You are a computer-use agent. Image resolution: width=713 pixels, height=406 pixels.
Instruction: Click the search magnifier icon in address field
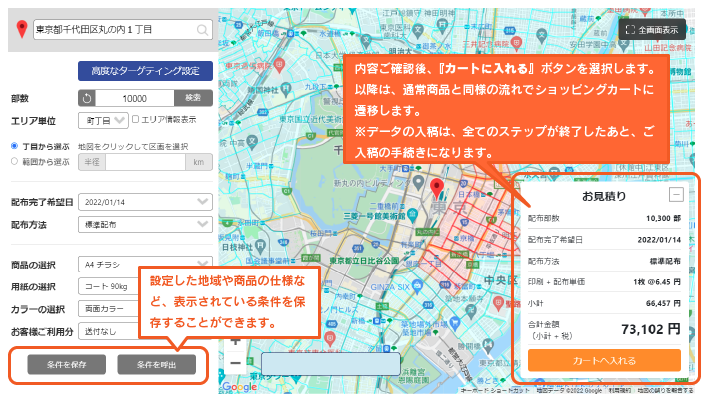pyautogui.click(x=202, y=30)
